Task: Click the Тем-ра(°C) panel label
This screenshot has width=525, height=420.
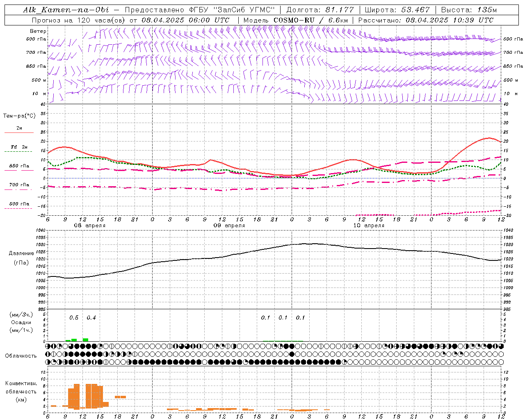Action: pyautogui.click(x=19, y=116)
